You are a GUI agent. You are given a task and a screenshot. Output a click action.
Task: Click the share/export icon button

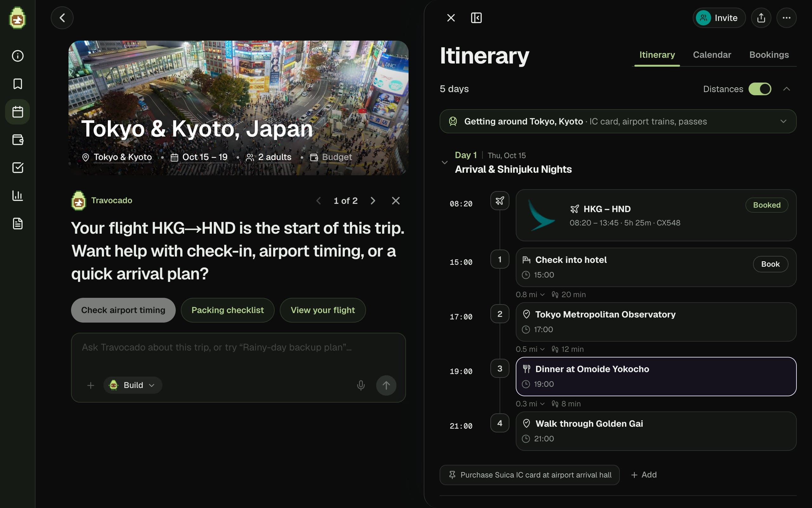(x=761, y=18)
